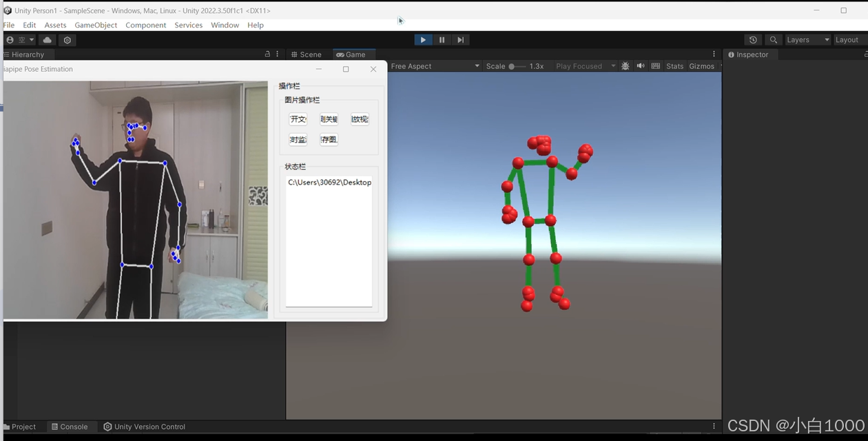Open the Layout dropdown

tap(847, 39)
